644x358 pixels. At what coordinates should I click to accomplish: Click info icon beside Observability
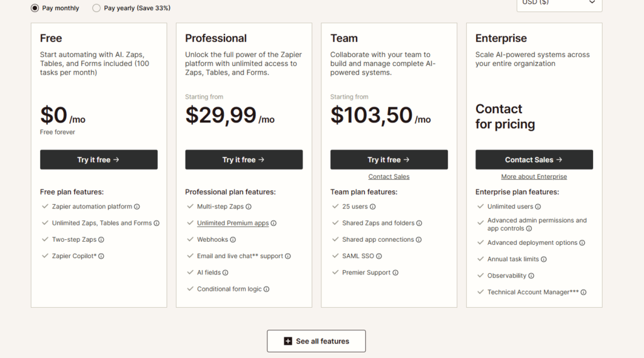(531, 276)
